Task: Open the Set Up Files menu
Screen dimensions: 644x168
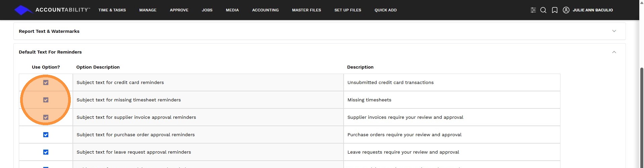Action: (x=348, y=10)
